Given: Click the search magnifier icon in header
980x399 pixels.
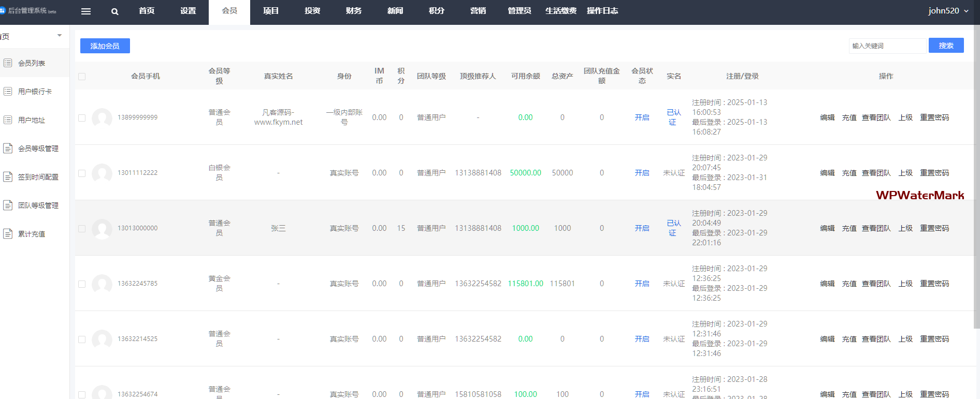Looking at the screenshot, I should pos(115,11).
